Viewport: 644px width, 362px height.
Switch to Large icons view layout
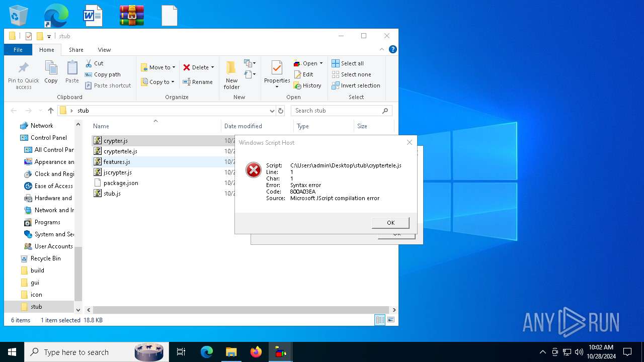point(390,320)
